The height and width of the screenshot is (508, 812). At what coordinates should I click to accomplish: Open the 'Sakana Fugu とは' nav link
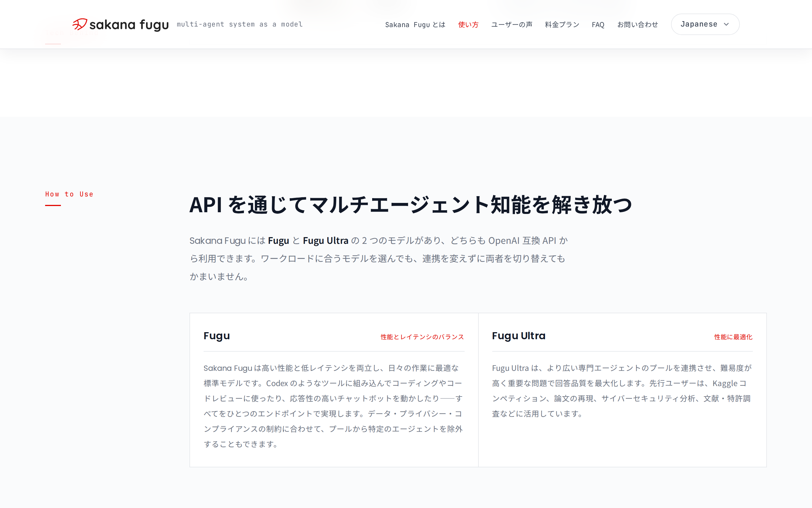(x=415, y=25)
